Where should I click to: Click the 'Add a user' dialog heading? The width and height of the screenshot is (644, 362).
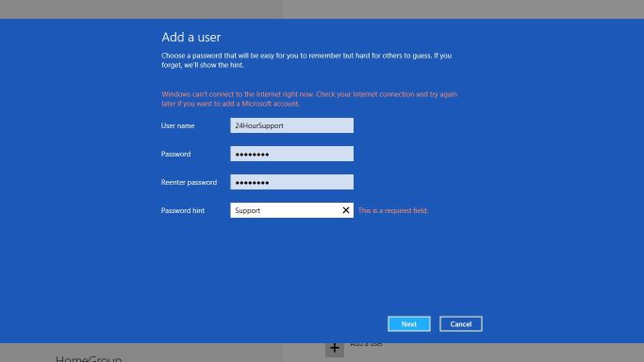(191, 38)
